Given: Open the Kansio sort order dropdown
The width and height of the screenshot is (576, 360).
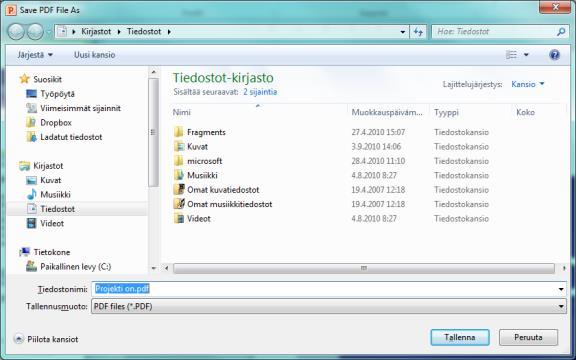Looking at the screenshot, I should (x=528, y=84).
